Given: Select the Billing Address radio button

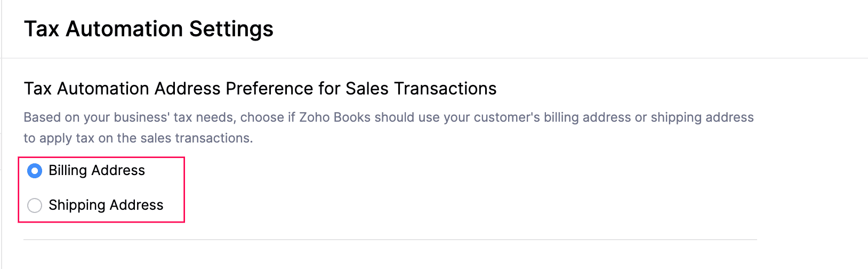Looking at the screenshot, I should point(35,171).
